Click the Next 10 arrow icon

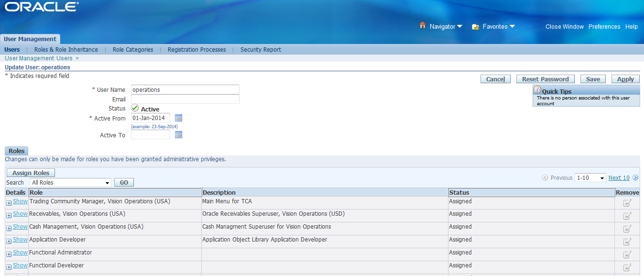coord(635,177)
